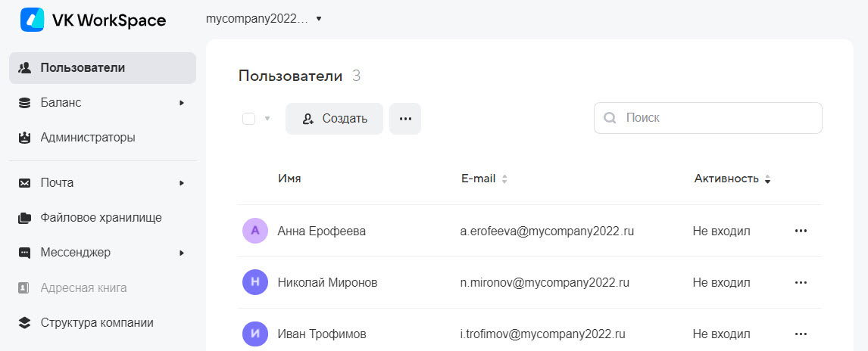
Task: Click the VK WorkSpace title text
Action: [108, 20]
